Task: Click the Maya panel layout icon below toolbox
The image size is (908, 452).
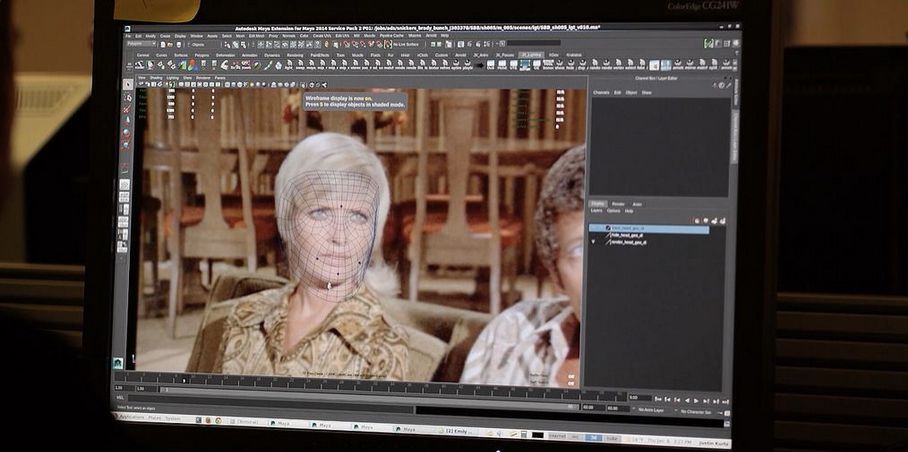Action: coord(118,363)
